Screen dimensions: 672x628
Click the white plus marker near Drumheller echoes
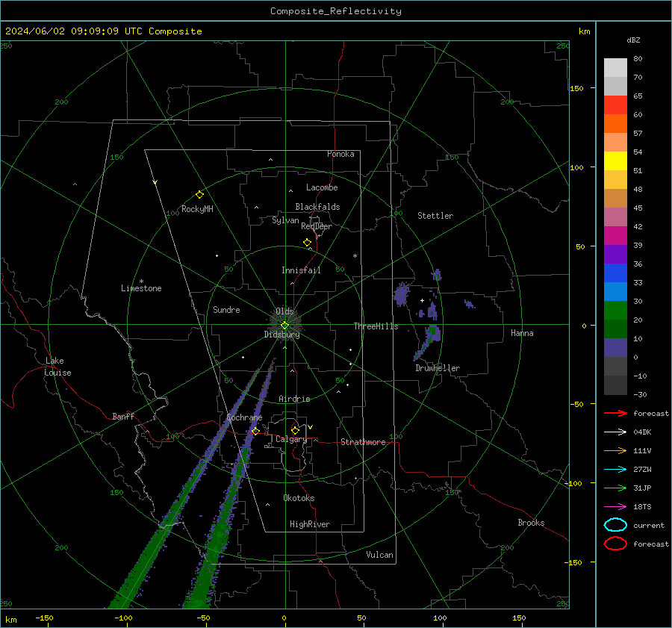pos(422,300)
